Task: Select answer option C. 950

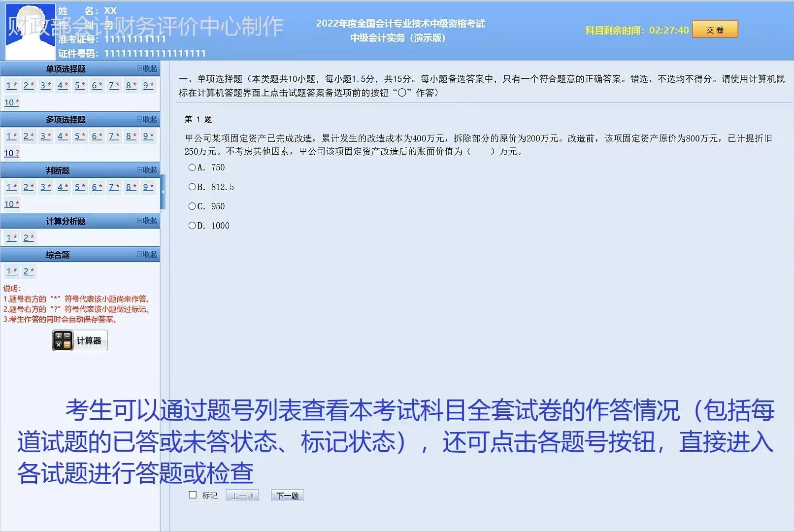Action: 192,206
